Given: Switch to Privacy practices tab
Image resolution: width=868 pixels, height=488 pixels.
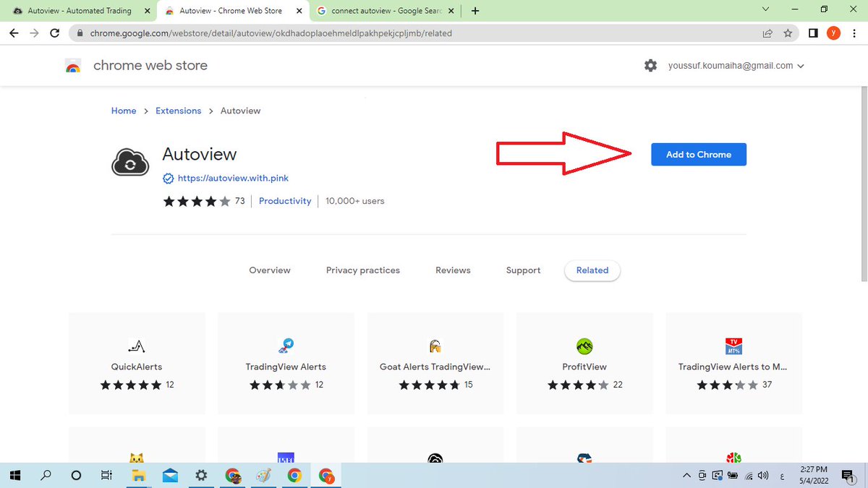Looking at the screenshot, I should point(363,270).
